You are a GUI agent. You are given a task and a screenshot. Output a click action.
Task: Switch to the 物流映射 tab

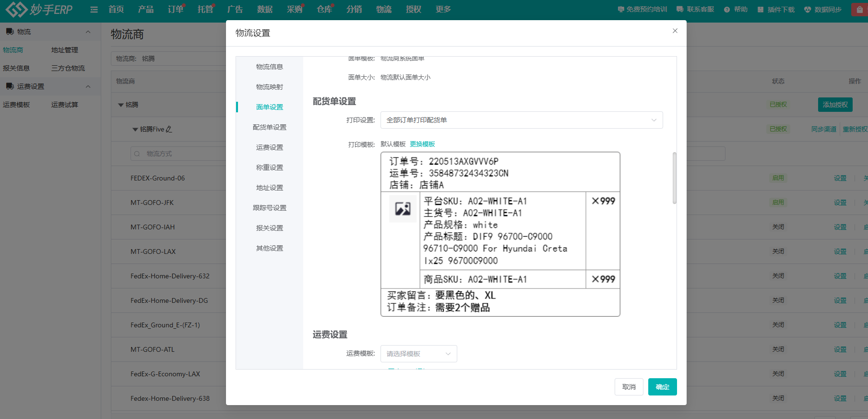point(269,87)
